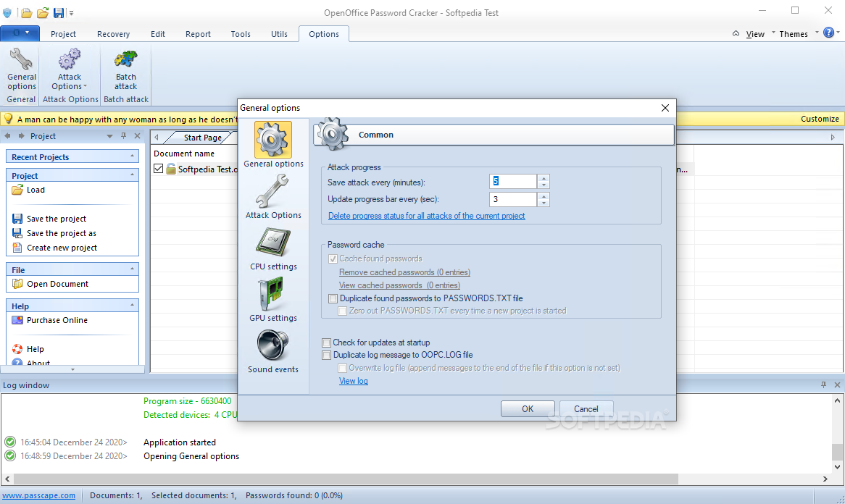Click Cancel in General options dialog
Image resolution: width=845 pixels, height=504 pixels.
point(586,408)
